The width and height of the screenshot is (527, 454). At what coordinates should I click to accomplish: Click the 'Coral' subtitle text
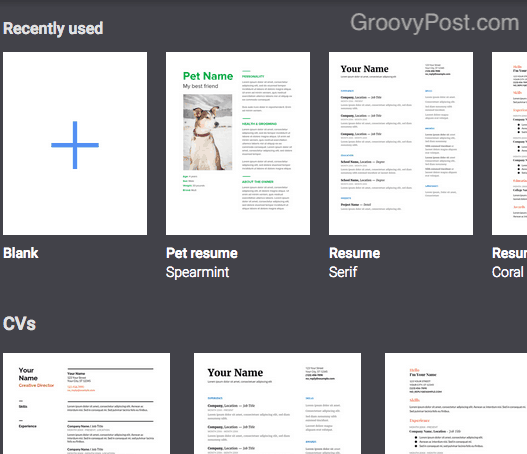[x=508, y=272]
